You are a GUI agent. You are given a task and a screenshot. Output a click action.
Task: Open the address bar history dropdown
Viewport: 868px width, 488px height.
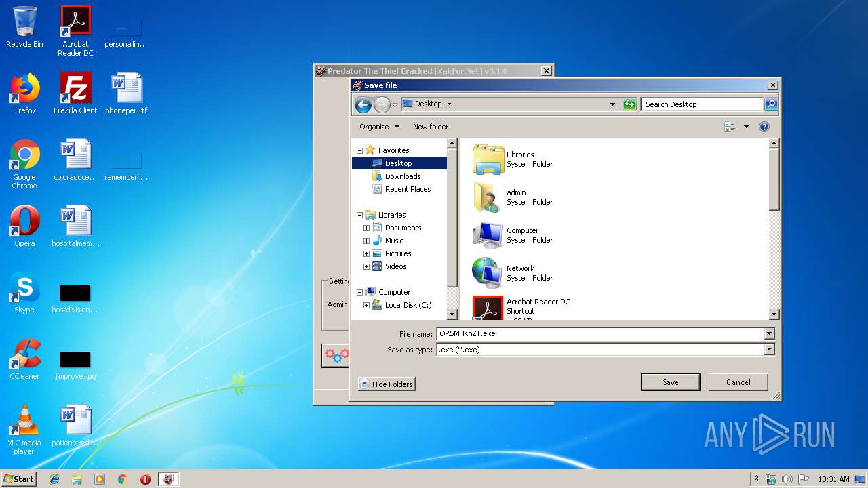612,104
